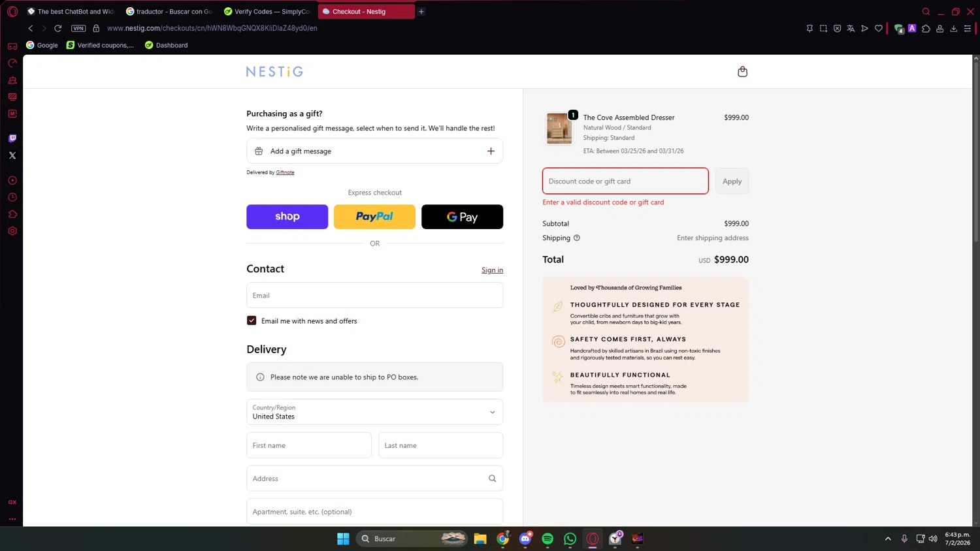Open Player icon in sidebar
This screenshot has height=551, width=980.
pos(12,181)
